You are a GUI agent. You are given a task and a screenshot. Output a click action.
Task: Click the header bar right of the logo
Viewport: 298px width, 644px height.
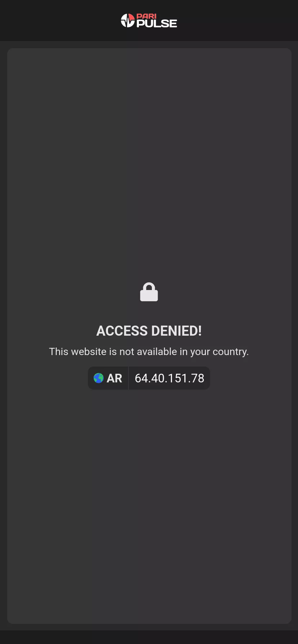click(x=238, y=20)
